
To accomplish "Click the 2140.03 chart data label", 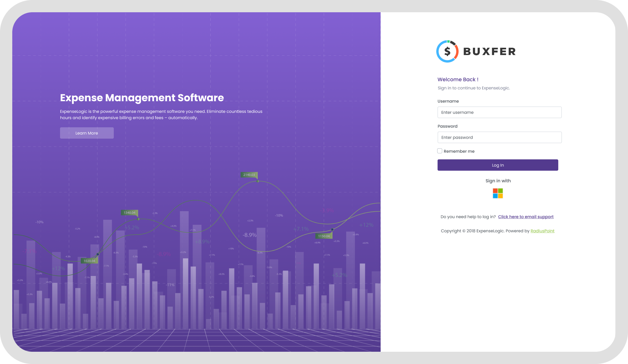I will pos(249,175).
